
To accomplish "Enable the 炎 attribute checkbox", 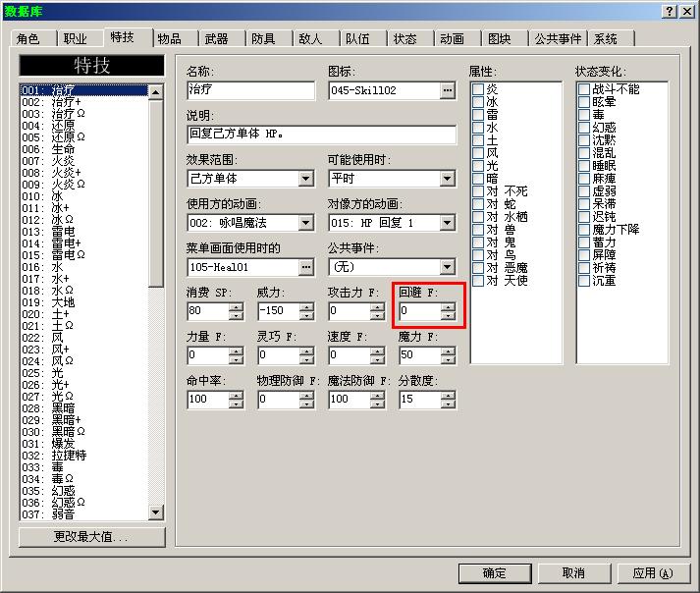I will pyautogui.click(x=478, y=89).
